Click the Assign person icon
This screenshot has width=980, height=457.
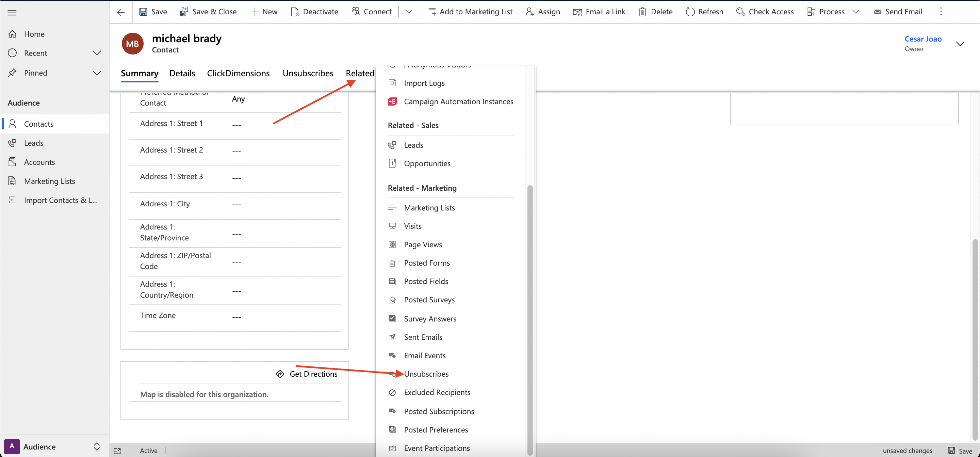(529, 12)
